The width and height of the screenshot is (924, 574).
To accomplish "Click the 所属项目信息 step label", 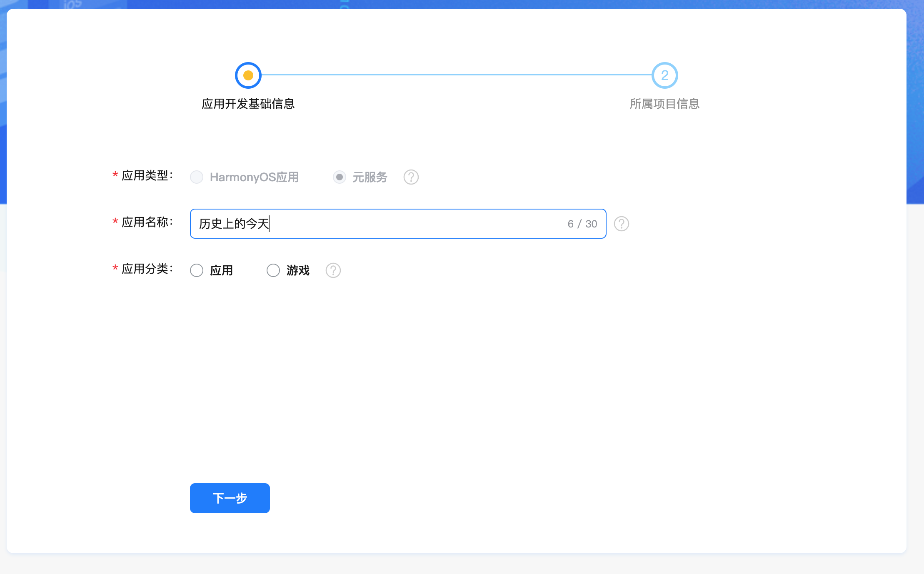I will pos(664,104).
